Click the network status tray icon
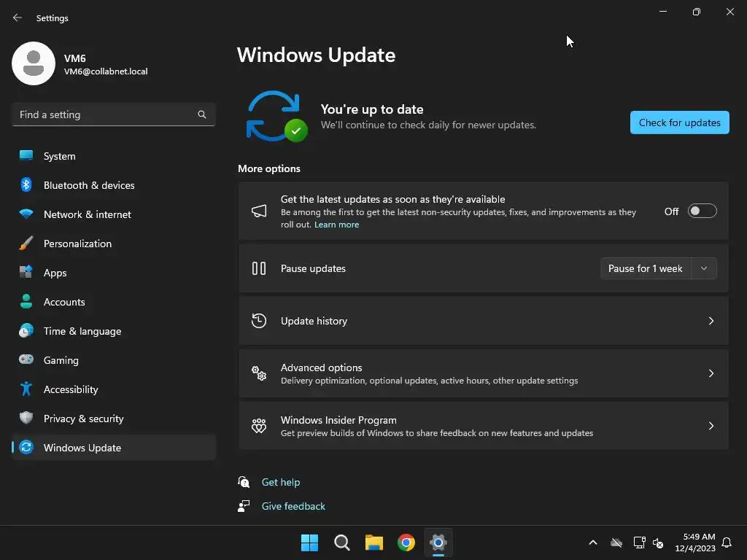747x560 pixels. [639, 542]
